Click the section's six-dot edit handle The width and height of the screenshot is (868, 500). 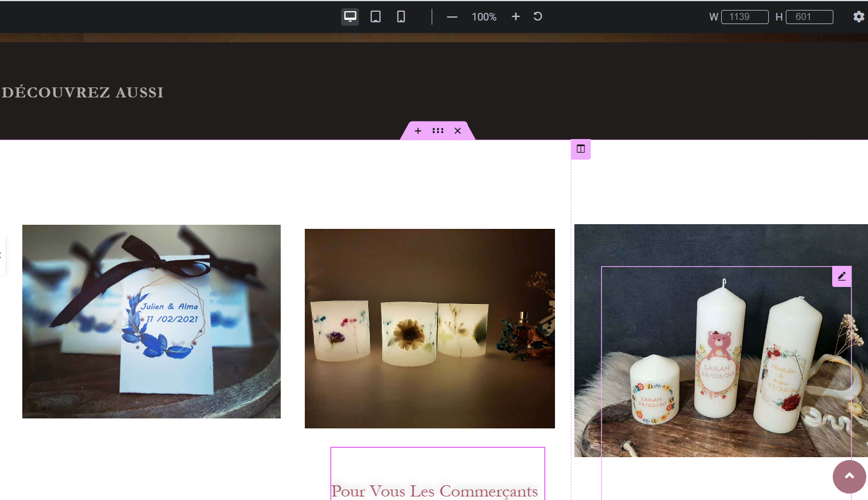[x=438, y=131]
